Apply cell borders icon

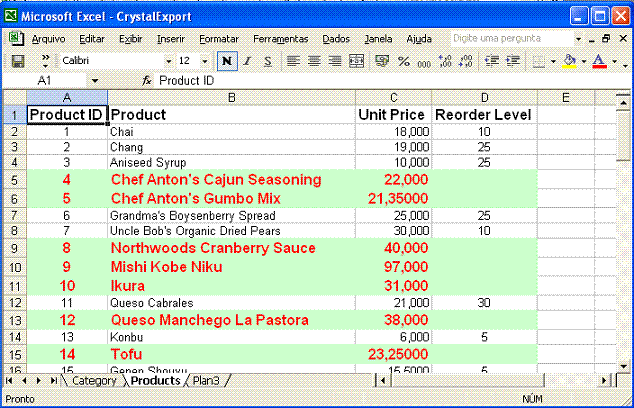[538, 61]
